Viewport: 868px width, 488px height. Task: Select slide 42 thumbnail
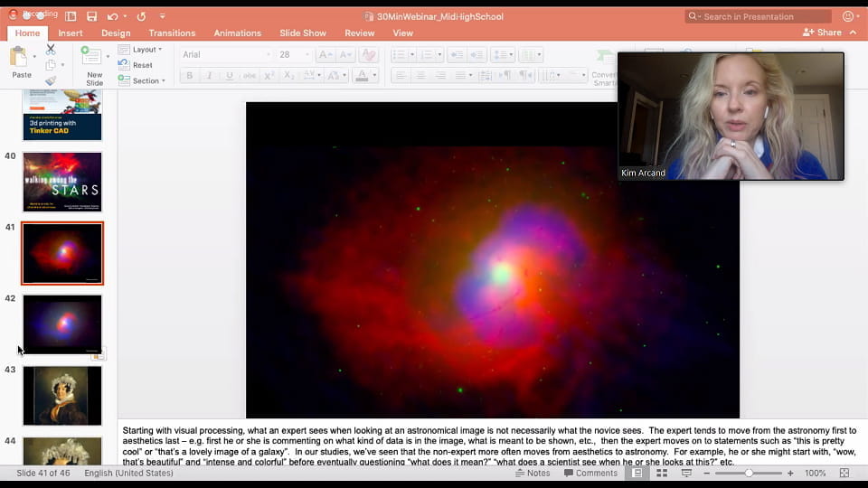pos(62,324)
